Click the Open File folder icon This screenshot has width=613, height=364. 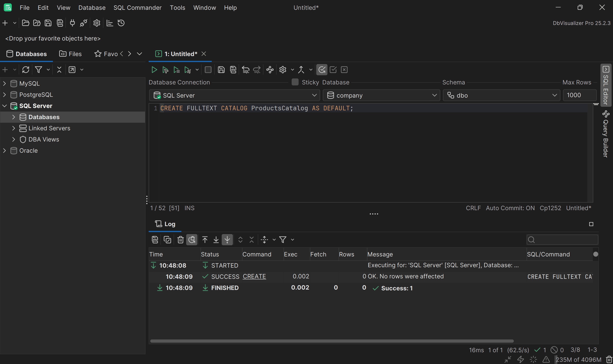[26, 23]
